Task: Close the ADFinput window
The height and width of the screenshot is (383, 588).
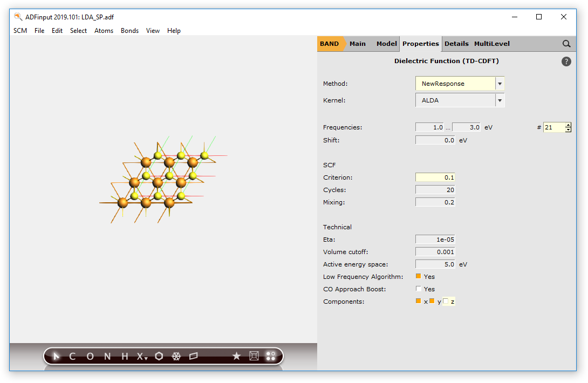Action: click(x=564, y=17)
